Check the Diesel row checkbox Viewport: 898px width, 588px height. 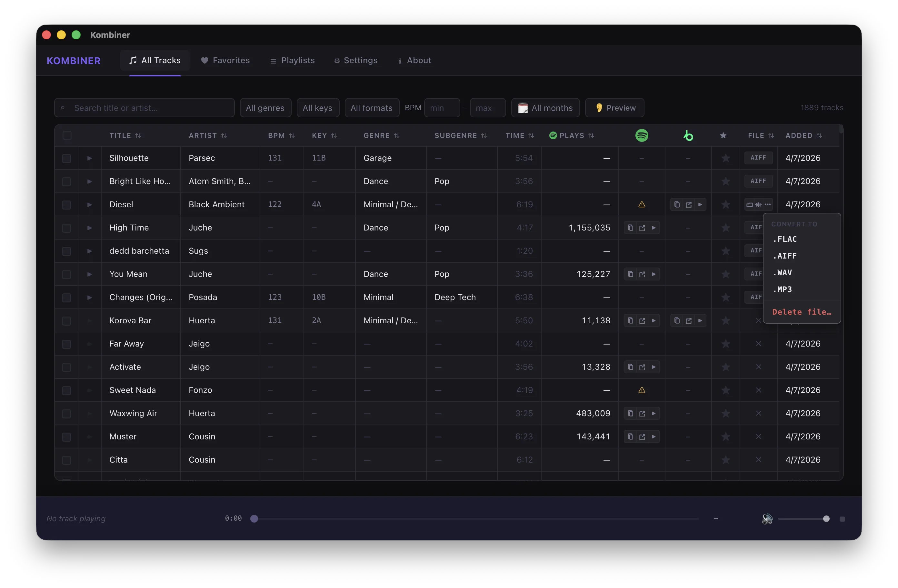tap(66, 205)
